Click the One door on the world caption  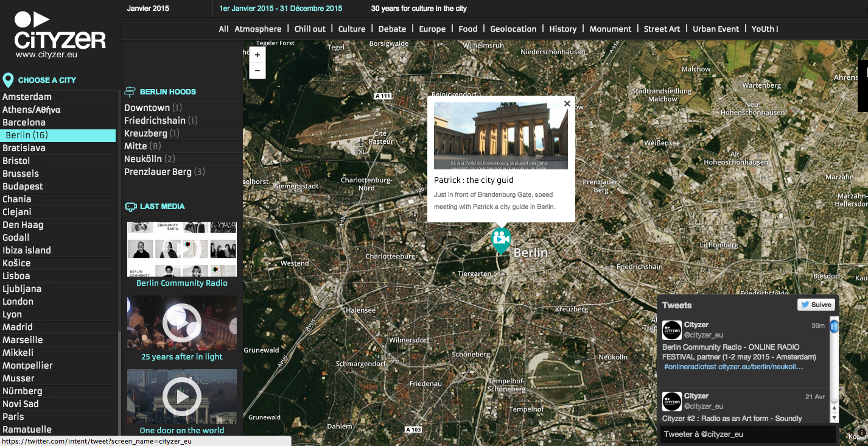[182, 431]
